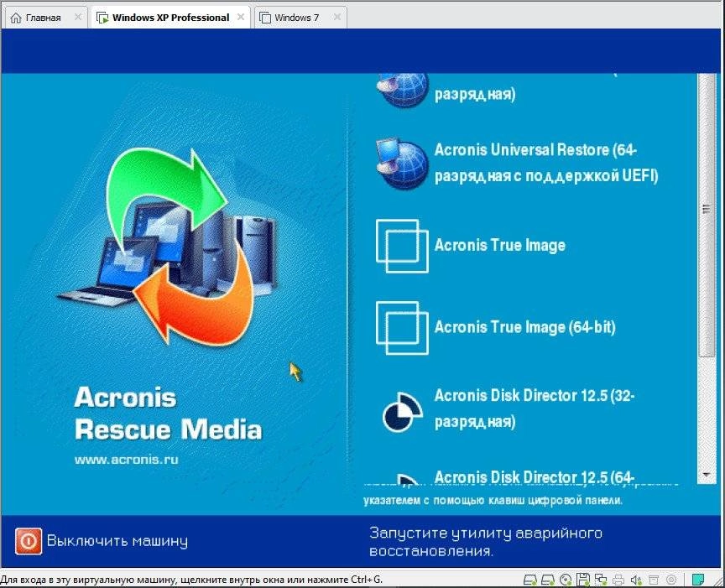This screenshot has width=725, height=588.
Task: Click the Acronis True Image overlapping squares icon
Action: pos(402,246)
